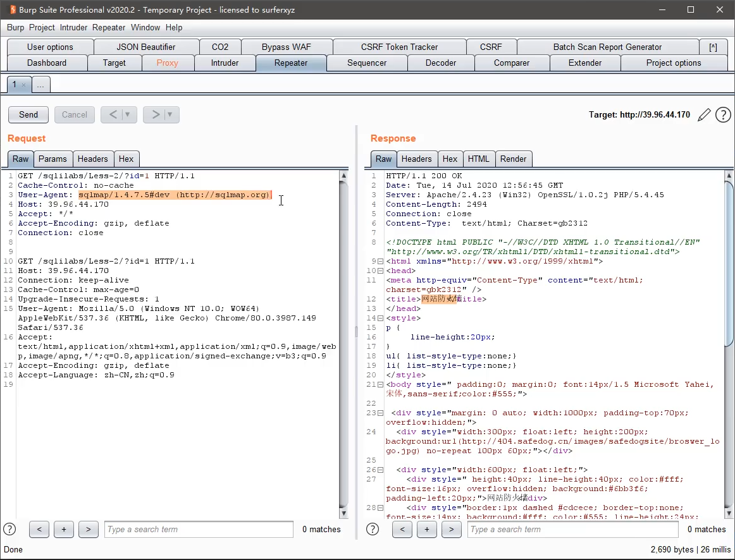Open the Project options tab
735x560 pixels.
pyautogui.click(x=674, y=63)
